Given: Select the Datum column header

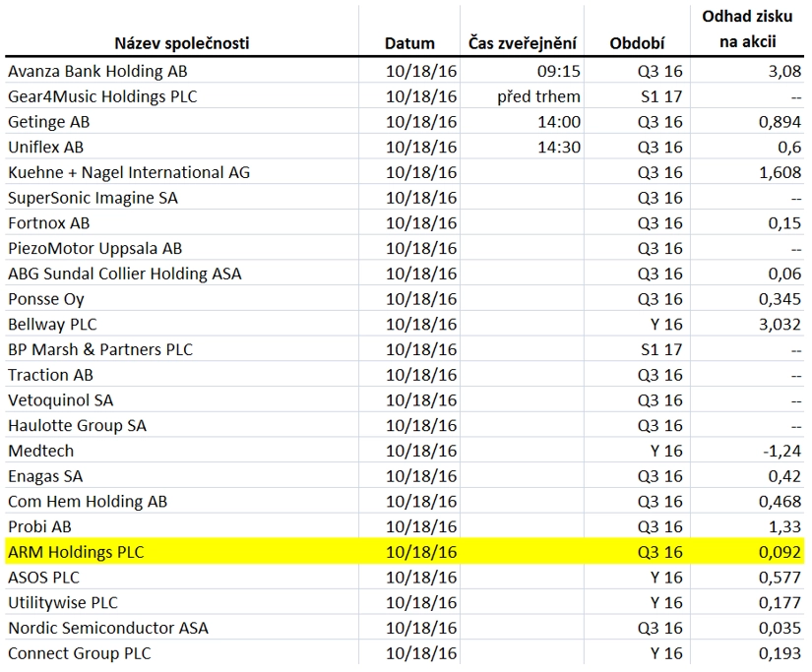Looking at the screenshot, I should coord(409,43).
